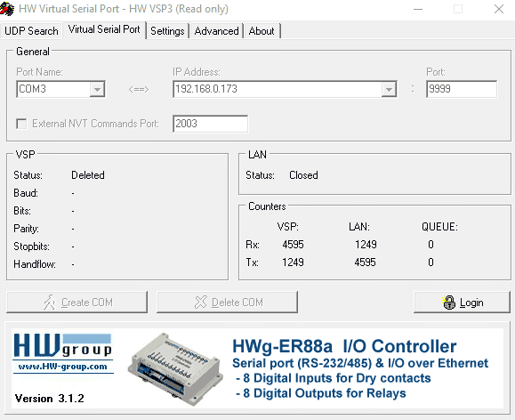Toggle External NVT Commands Port checkbox
The height and width of the screenshot is (420, 515).
tap(21, 124)
